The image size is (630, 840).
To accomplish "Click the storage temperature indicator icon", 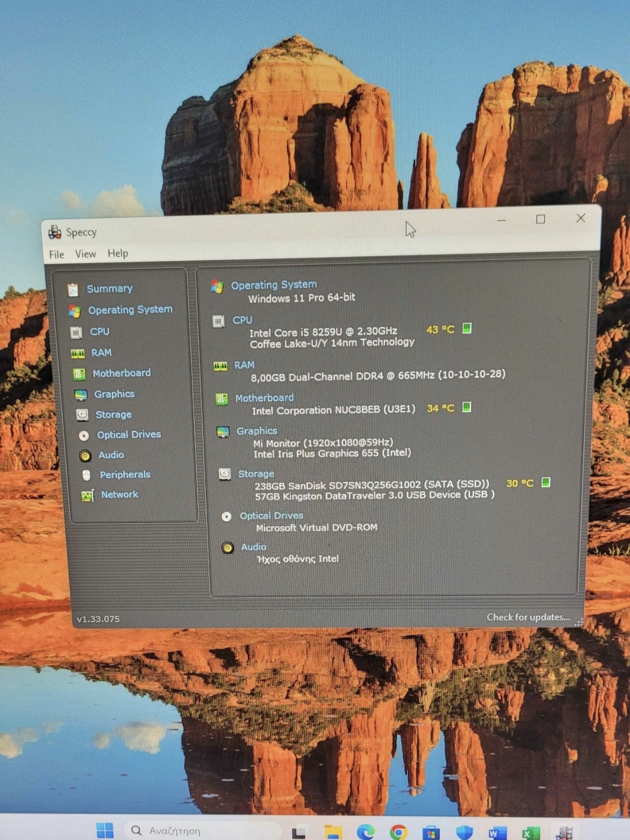I will click(x=545, y=482).
